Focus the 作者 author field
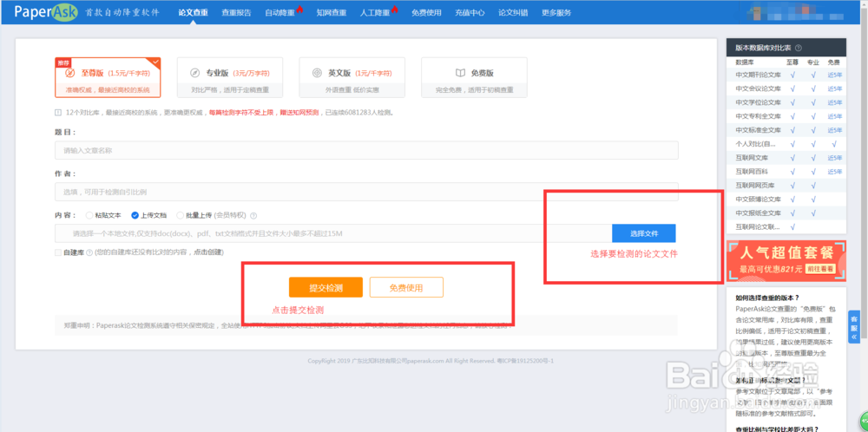The width and height of the screenshot is (868, 432). (366, 192)
